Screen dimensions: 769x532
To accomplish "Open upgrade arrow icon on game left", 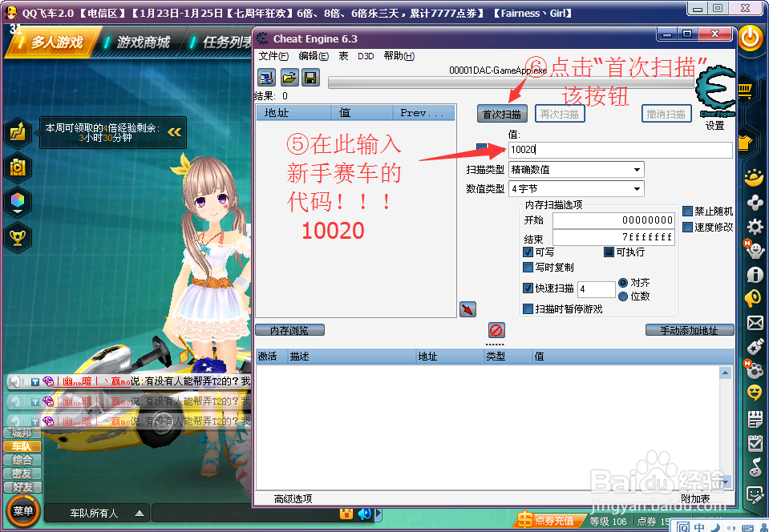I will click(x=18, y=132).
